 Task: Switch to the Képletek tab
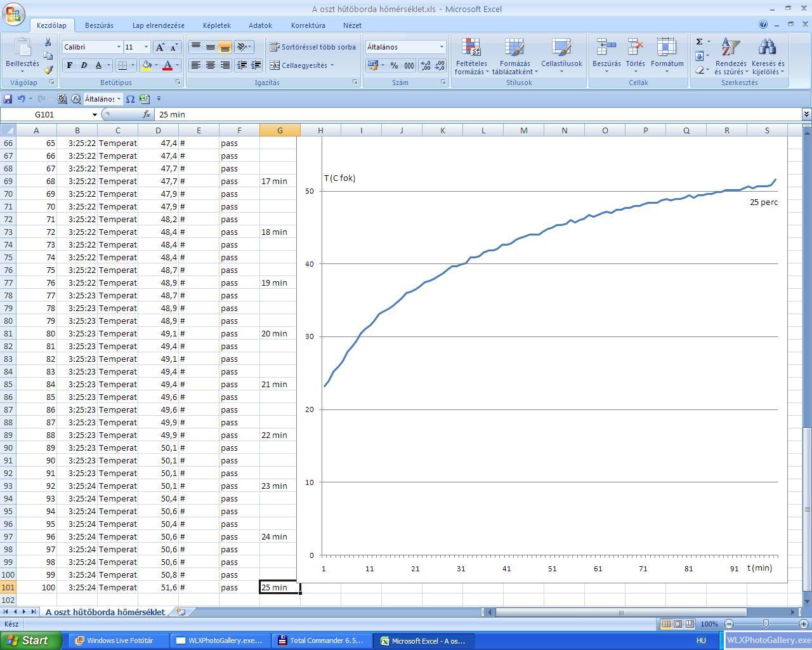click(x=217, y=25)
